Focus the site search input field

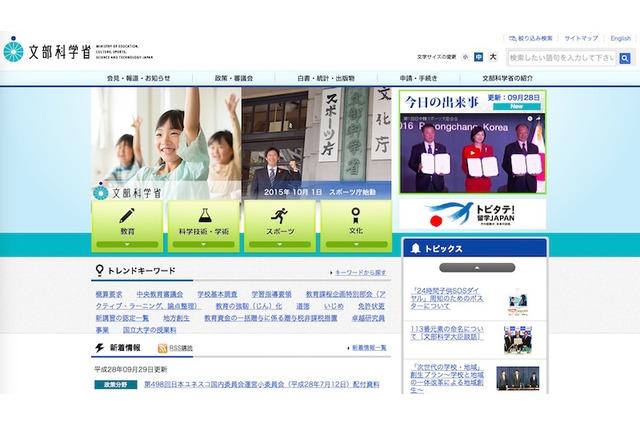coord(562,58)
